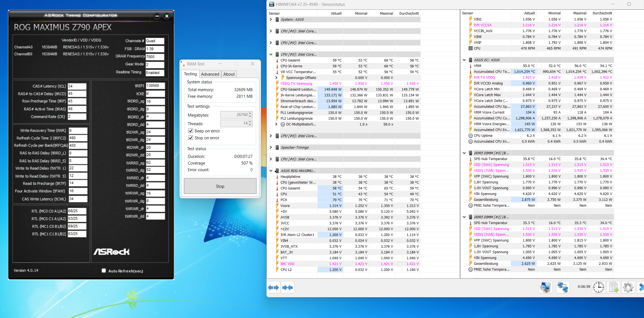The width and height of the screenshot is (644, 318).
Task: Click HWiNFO collapse-columns arrows icon
Action: (x=287, y=287)
